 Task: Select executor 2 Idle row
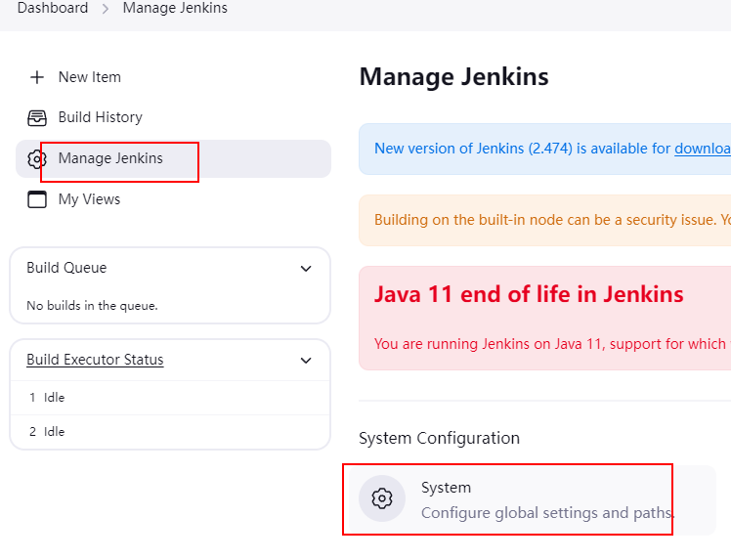[x=170, y=432]
